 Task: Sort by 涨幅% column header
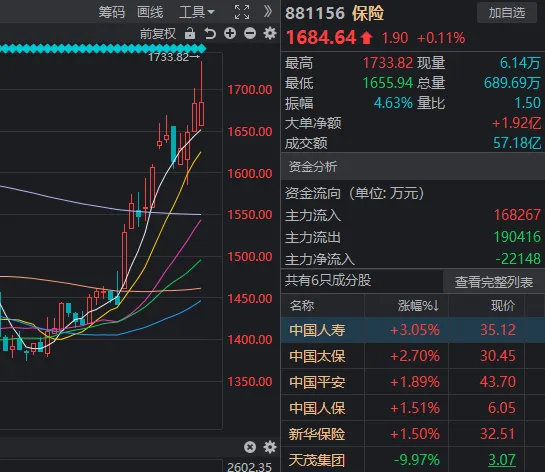click(418, 306)
